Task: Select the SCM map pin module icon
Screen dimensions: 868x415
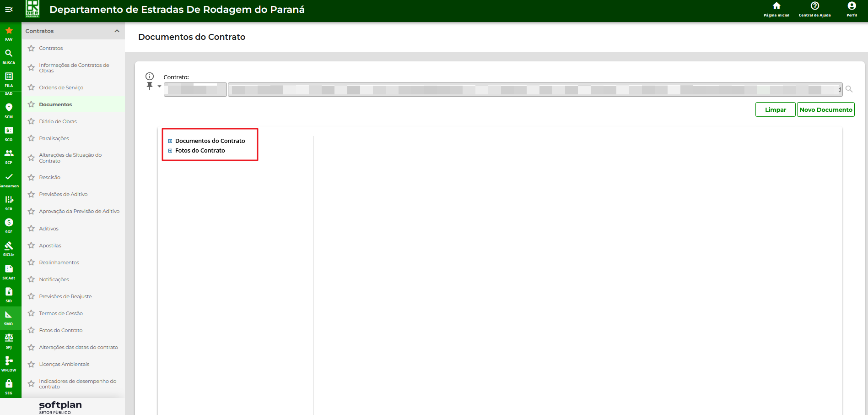Action: point(9,110)
